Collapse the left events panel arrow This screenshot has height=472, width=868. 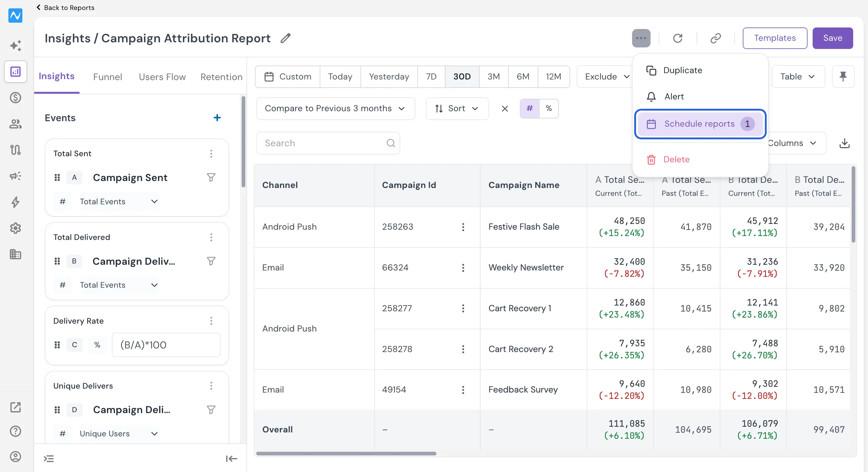(x=231, y=458)
